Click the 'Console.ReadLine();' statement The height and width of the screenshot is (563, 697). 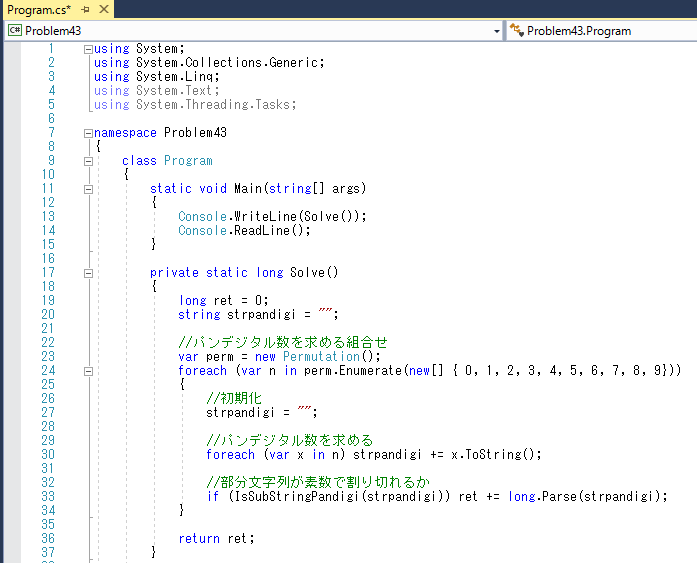[x=244, y=231]
